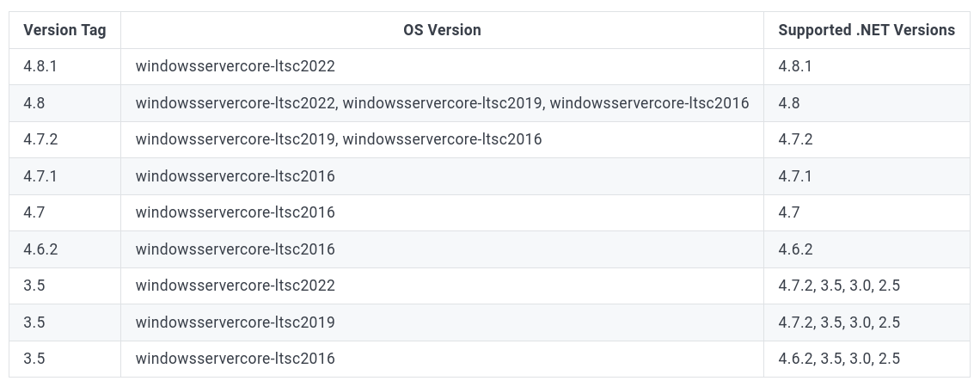The width and height of the screenshot is (980, 387).
Task: Click windowsservercore-ltsc2019 in the 3.5 row
Action: click(x=235, y=322)
